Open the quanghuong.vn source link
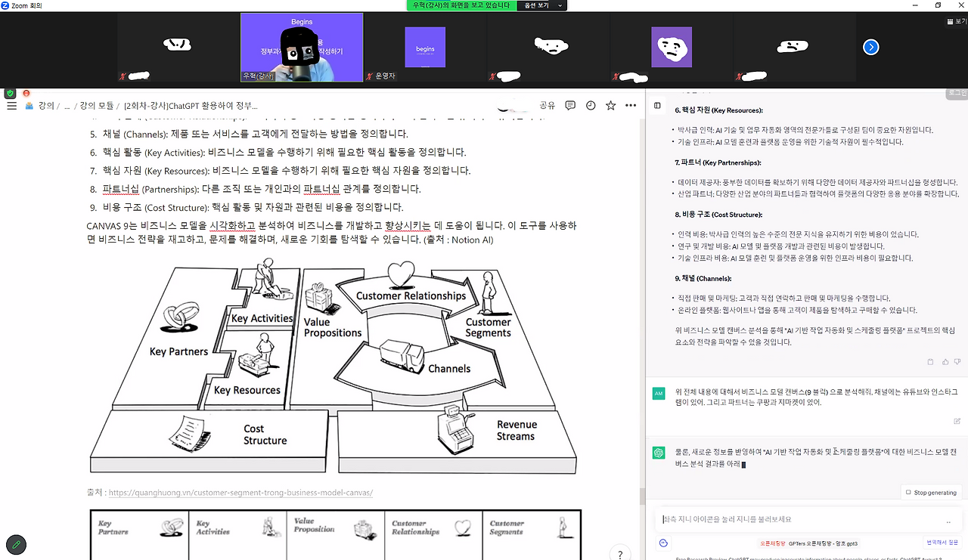This screenshot has width=968, height=560. click(240, 492)
